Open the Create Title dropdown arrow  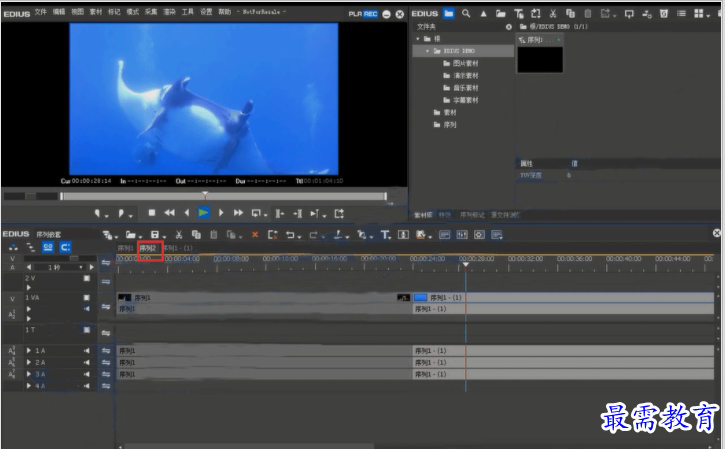click(391, 237)
